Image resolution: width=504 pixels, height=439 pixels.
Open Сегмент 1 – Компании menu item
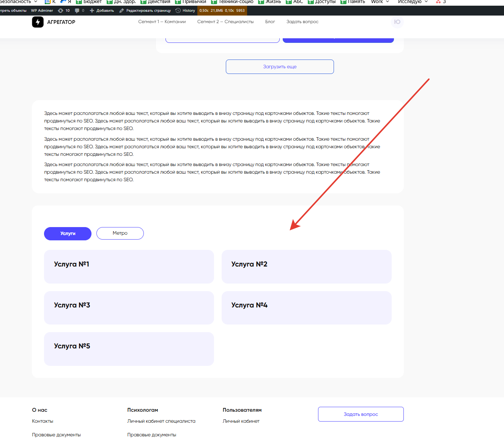pos(162,22)
